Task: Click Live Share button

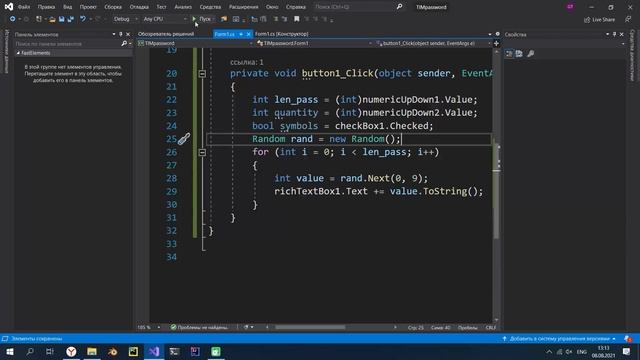Action: pyautogui.click(x=599, y=19)
